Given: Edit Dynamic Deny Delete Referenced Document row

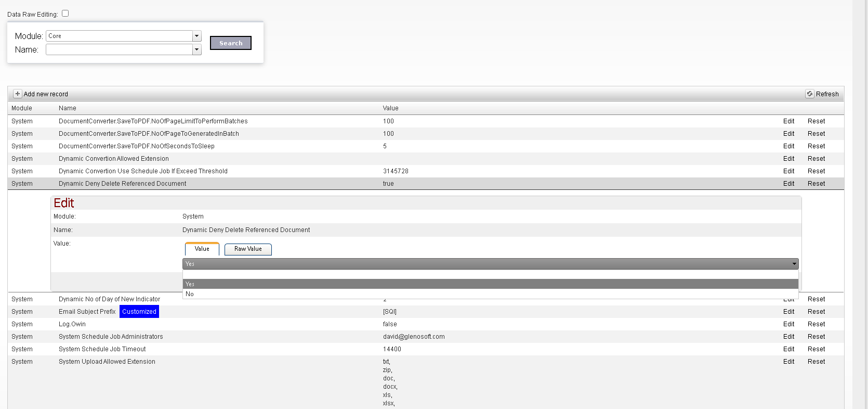Looking at the screenshot, I should 788,184.
